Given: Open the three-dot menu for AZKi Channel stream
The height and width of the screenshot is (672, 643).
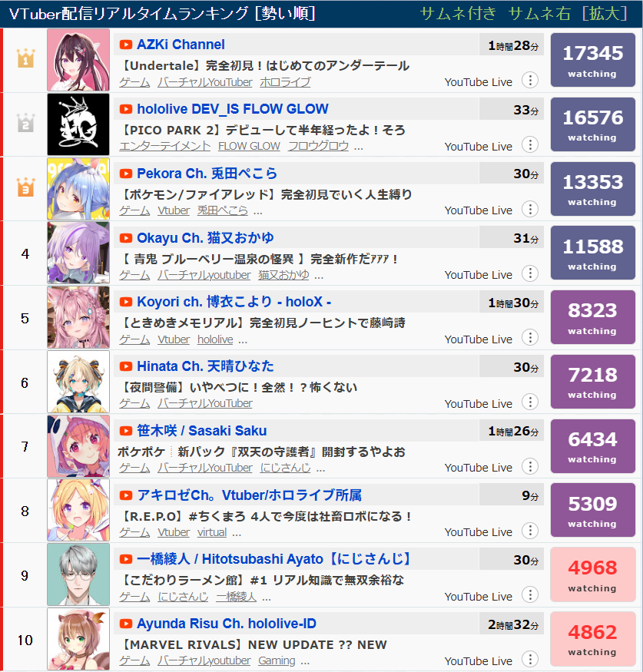Looking at the screenshot, I should [530, 80].
